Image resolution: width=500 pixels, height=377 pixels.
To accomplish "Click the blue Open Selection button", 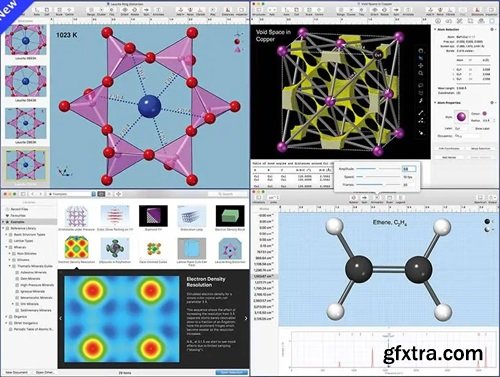I will [x=232, y=372].
